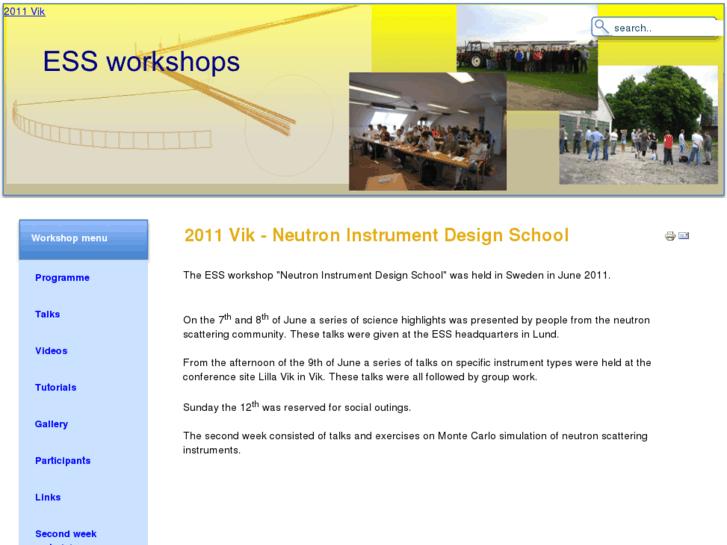Screen dimensions: 727x545
Task: Click the print icon beside the heading
Action: [670, 236]
